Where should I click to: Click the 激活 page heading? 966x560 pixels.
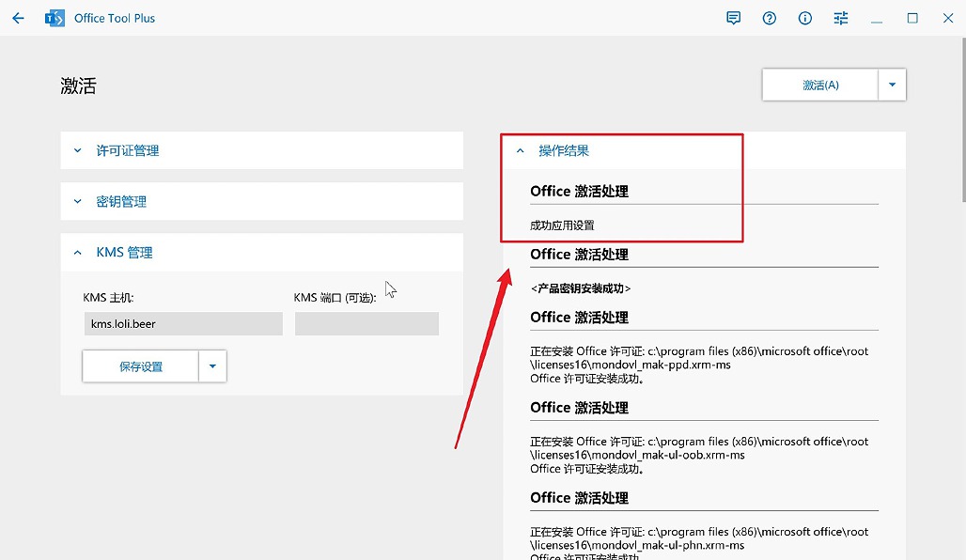coord(78,86)
